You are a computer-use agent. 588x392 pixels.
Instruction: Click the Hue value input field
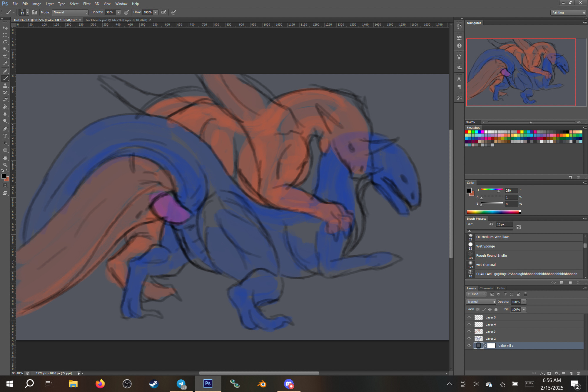(512, 191)
